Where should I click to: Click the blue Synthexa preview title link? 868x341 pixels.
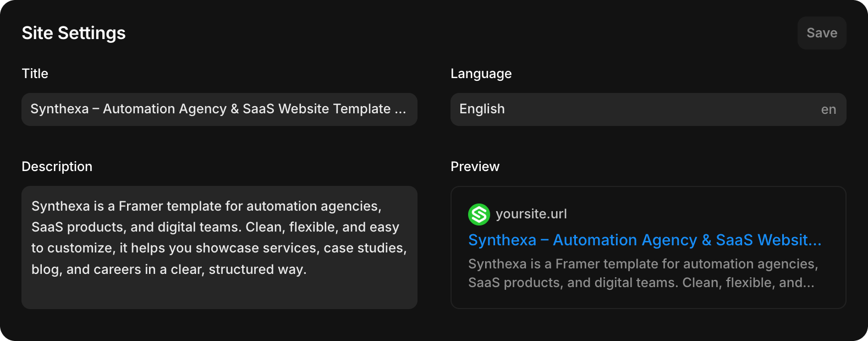pos(645,240)
